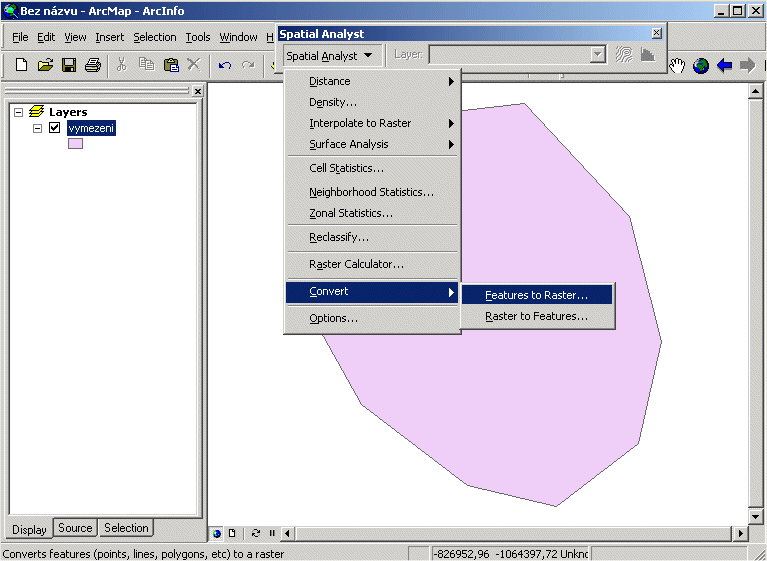Click the Pause Drawing icon
This screenshot has width=767, height=561.
pyautogui.click(x=272, y=533)
